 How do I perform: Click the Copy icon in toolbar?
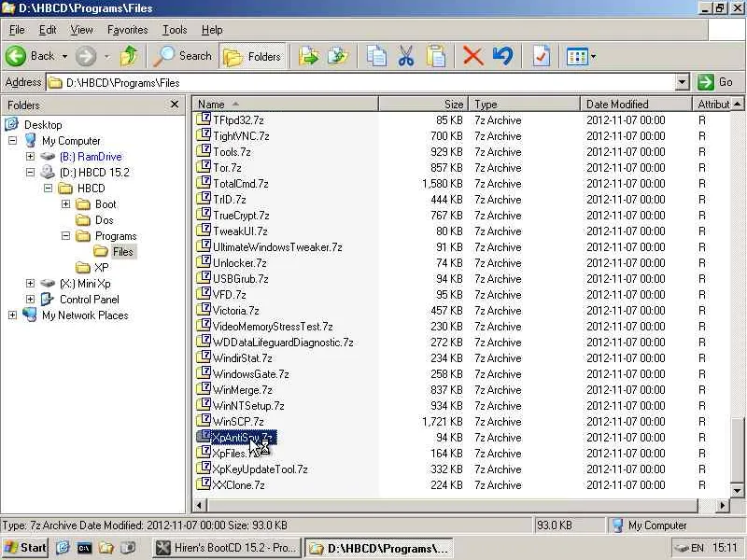point(376,56)
